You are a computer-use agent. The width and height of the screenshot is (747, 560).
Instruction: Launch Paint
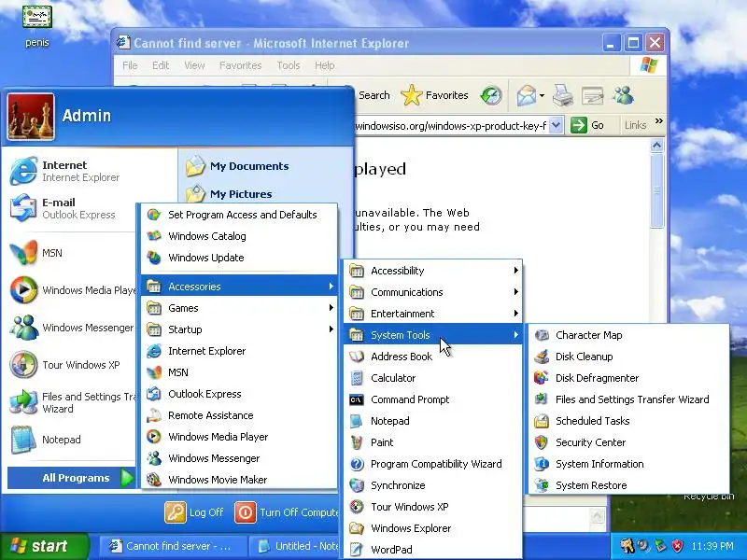[x=432, y=441]
